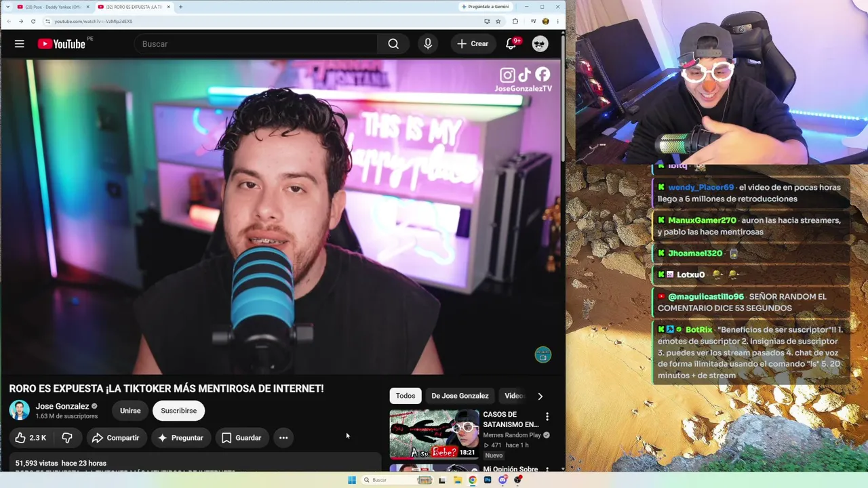Click chat username BotRix
This screenshot has height=488, width=868.
point(698,330)
